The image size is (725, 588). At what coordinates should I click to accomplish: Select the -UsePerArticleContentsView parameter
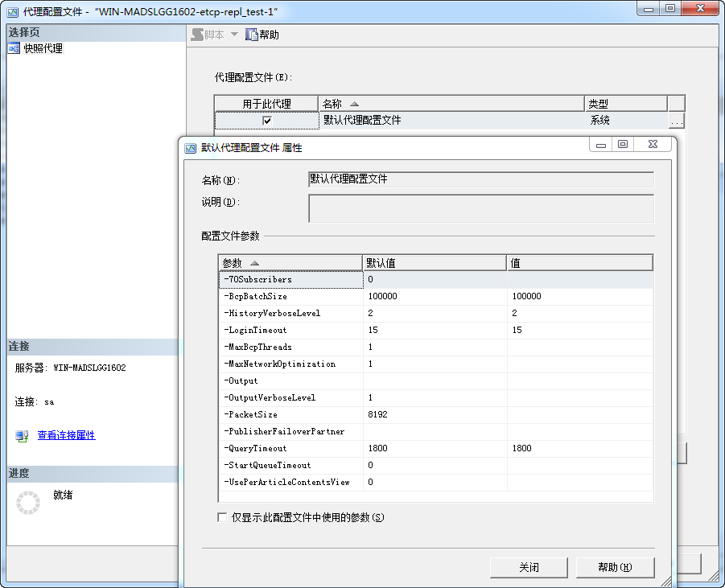290,482
